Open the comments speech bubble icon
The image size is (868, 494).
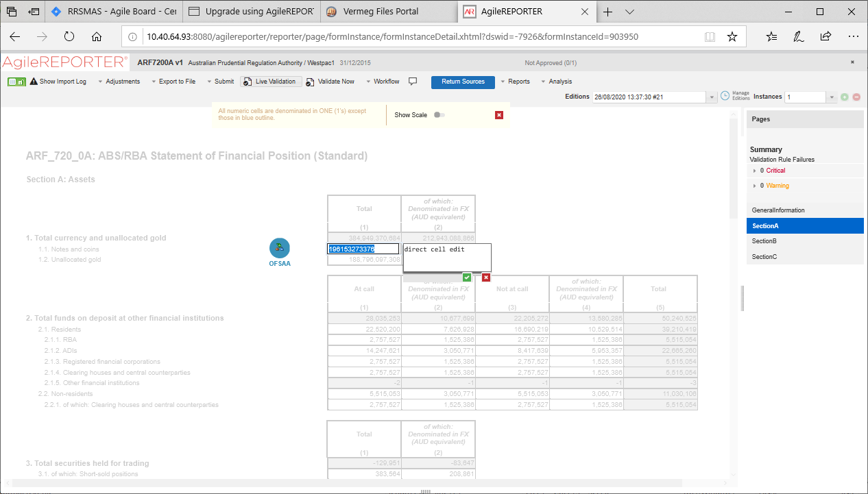click(x=413, y=82)
